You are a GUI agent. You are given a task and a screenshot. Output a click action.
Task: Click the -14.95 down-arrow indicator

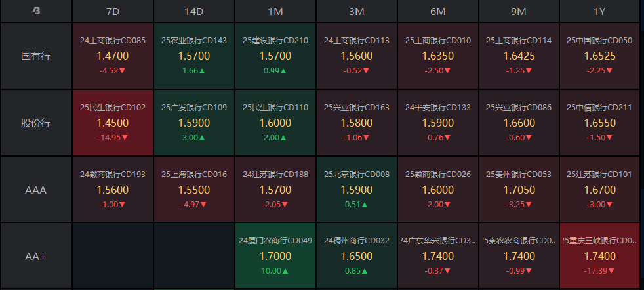113,137
